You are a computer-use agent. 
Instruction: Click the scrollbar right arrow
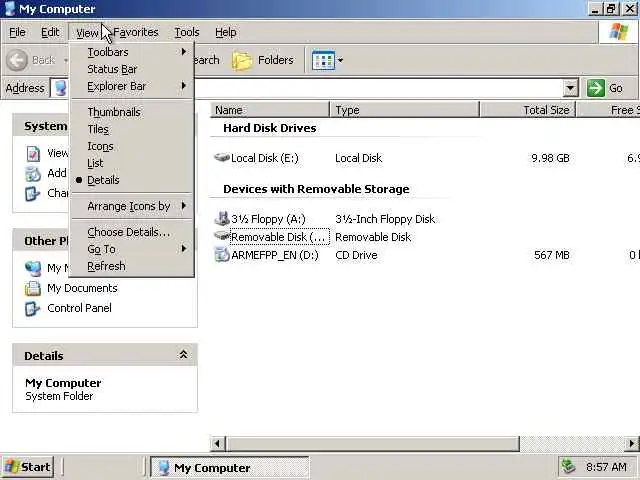(632, 443)
